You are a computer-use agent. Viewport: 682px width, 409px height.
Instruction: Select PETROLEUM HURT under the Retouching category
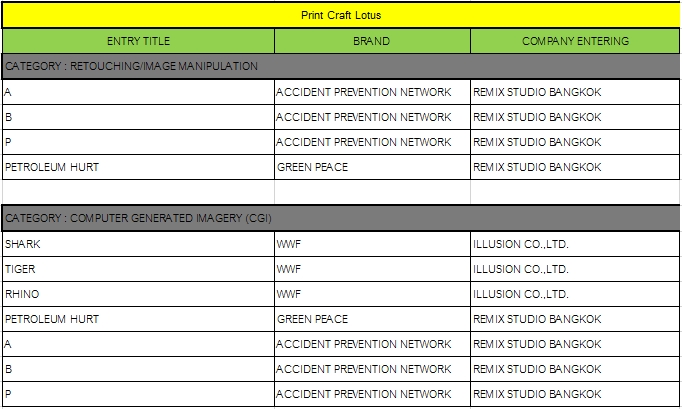tap(138, 167)
